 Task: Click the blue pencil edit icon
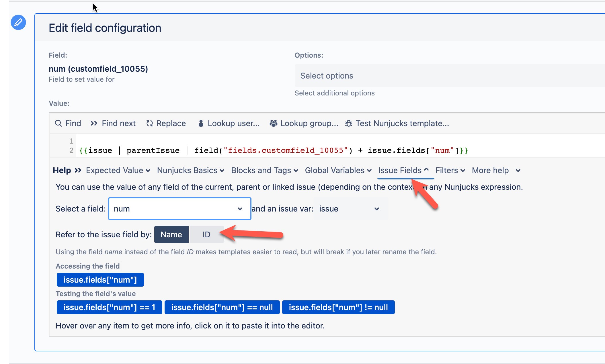tap(18, 22)
